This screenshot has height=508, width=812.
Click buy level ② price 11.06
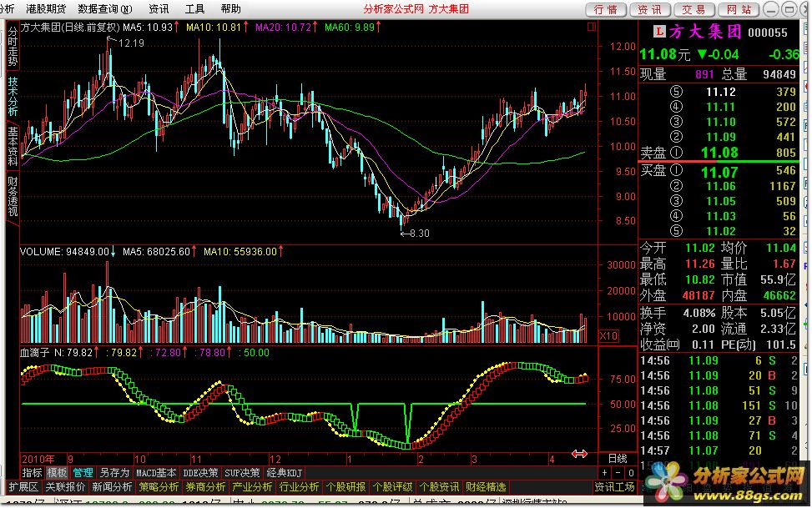tap(720, 186)
